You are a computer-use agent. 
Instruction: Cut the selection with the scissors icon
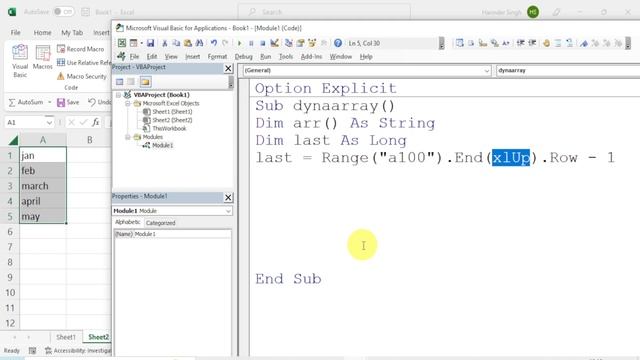coord(164,43)
